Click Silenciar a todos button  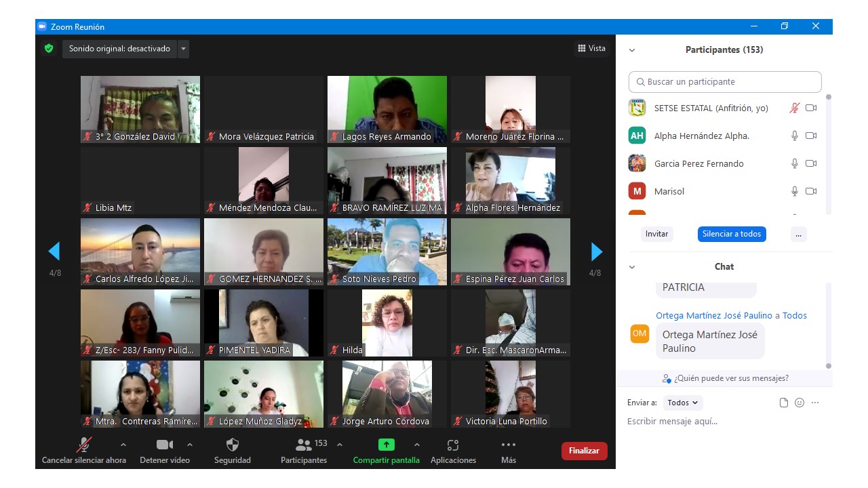pyautogui.click(x=732, y=234)
